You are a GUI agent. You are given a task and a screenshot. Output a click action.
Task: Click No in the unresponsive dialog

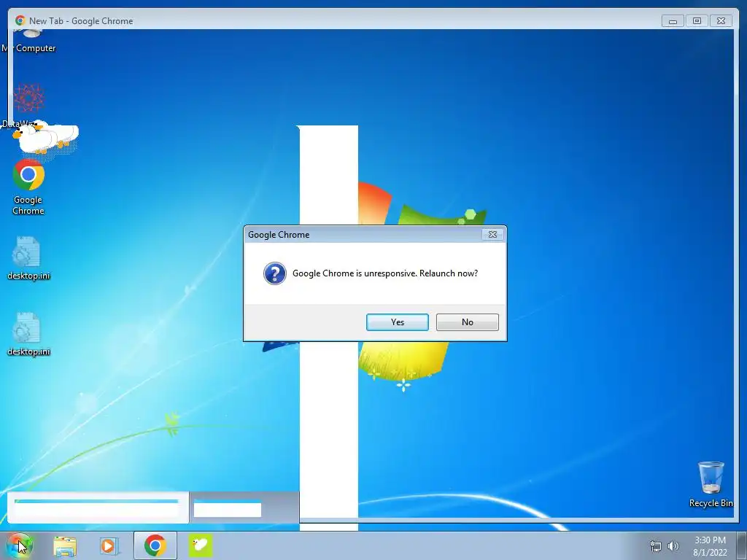[x=468, y=322]
